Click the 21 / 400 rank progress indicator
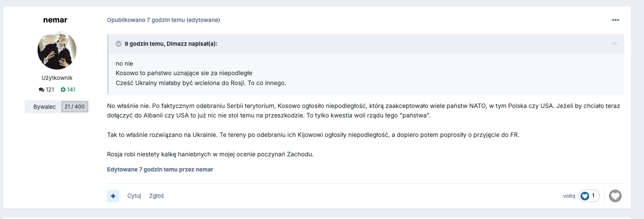This screenshot has height=219, width=644. click(75, 107)
